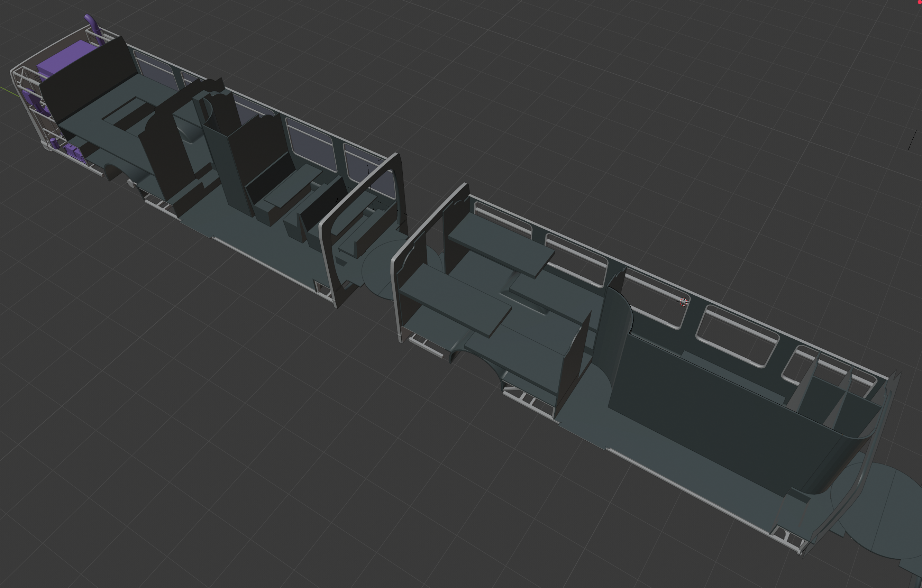Click the red-white 3D cursor marker
The width and height of the screenshot is (922, 588).
pyautogui.click(x=684, y=302)
